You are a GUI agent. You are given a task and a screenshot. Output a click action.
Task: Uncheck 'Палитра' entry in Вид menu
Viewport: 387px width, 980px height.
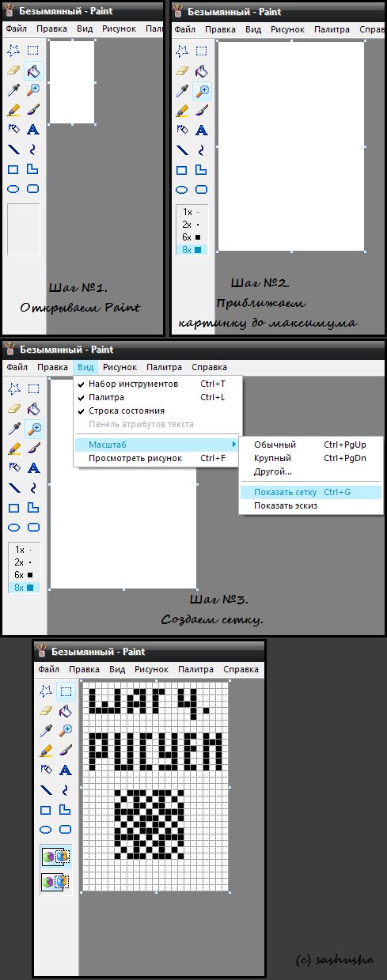(x=158, y=397)
